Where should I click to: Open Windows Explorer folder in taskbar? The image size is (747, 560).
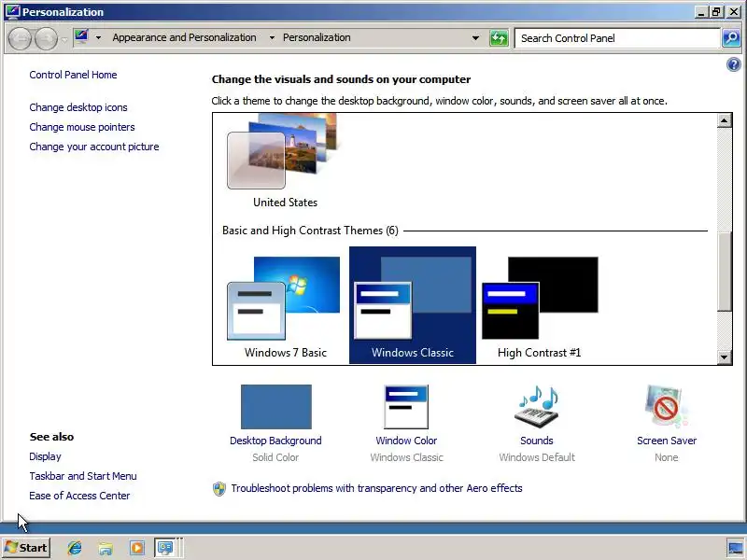[106, 548]
